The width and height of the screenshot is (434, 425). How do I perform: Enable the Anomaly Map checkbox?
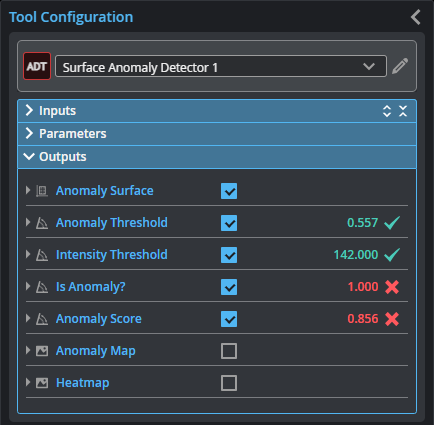click(229, 351)
